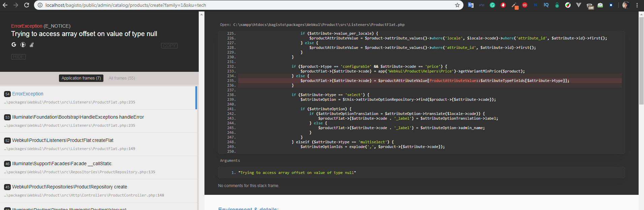Open Grammarly extension

click(492, 5)
